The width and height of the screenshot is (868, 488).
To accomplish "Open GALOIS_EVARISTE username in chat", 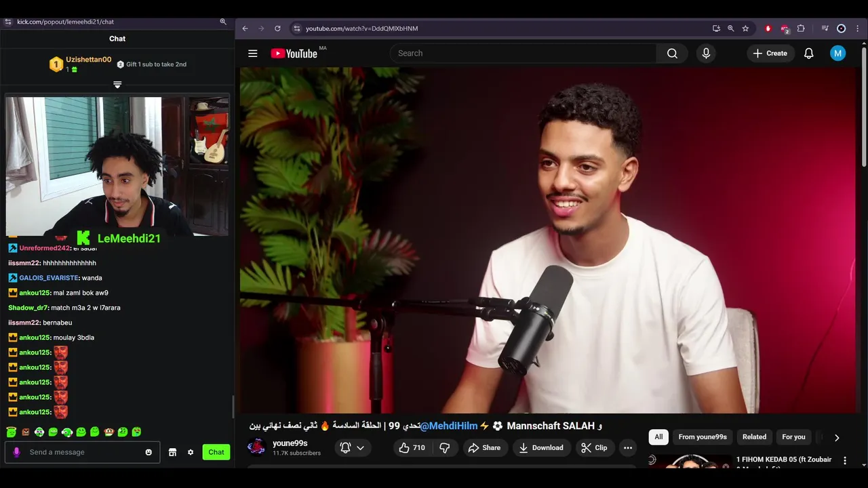I will click(49, 278).
